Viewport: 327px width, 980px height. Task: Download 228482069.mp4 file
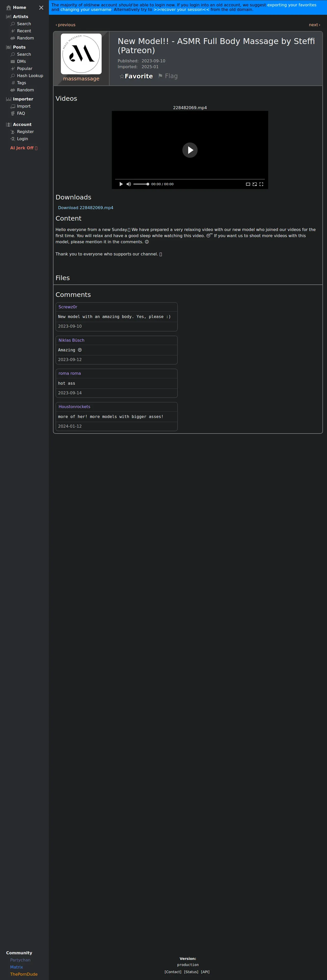[86, 208]
